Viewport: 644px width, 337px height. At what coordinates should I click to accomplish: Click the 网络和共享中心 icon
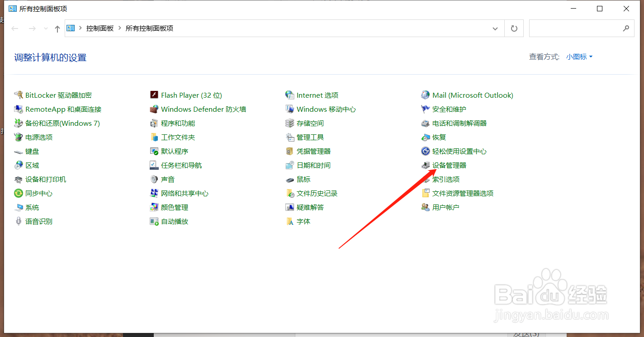154,193
